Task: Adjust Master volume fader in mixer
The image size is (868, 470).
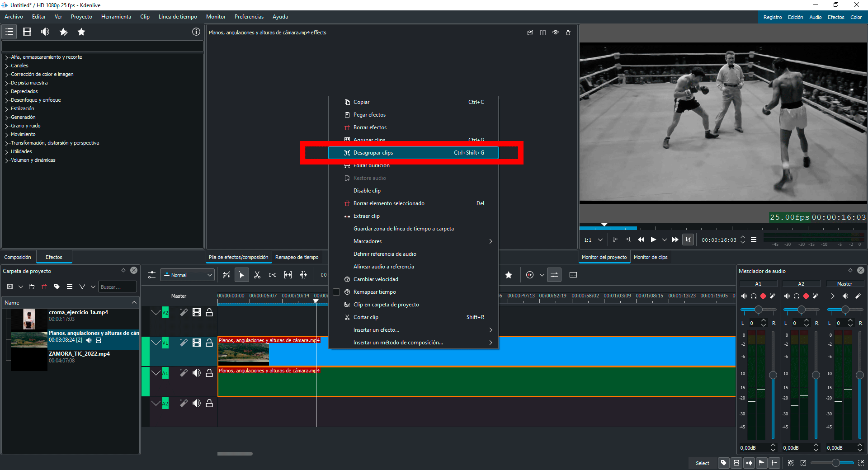Action: tap(860, 375)
